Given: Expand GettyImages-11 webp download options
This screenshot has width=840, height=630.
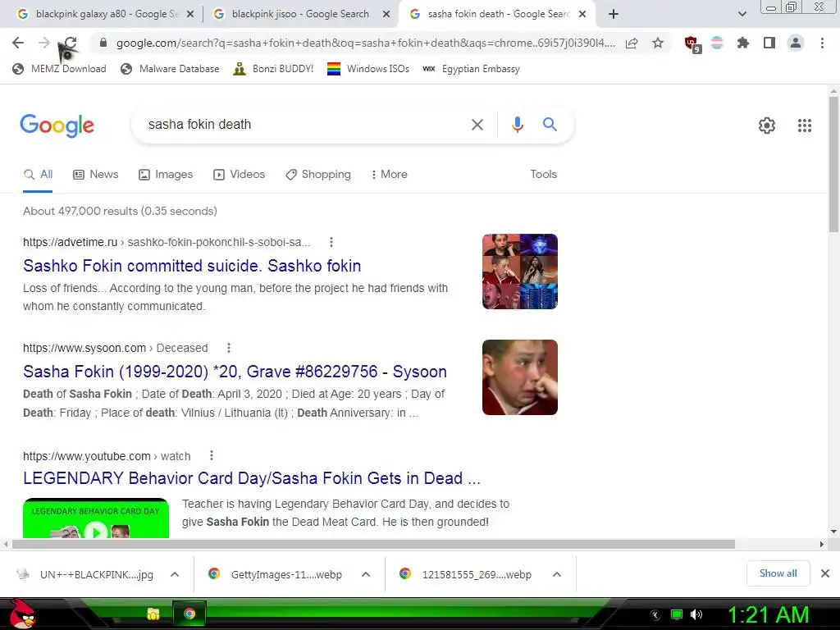Looking at the screenshot, I should [x=366, y=574].
